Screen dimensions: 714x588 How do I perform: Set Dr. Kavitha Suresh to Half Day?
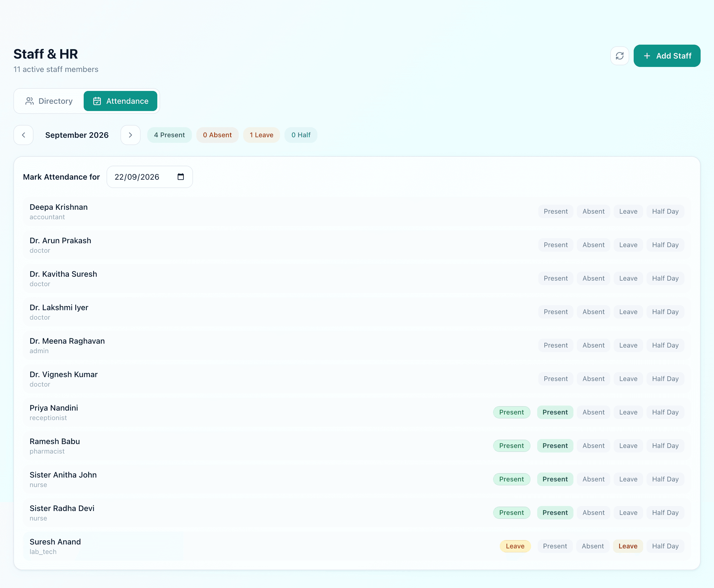[665, 278]
